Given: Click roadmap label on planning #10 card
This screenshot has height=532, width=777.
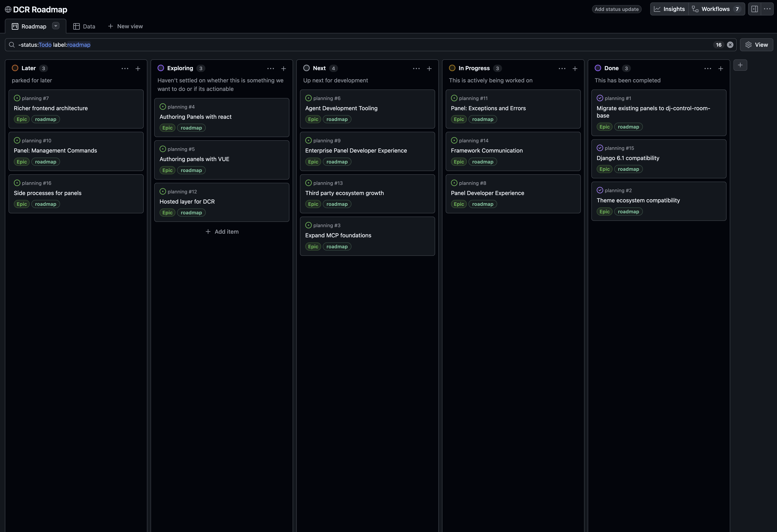Looking at the screenshot, I should coord(46,162).
